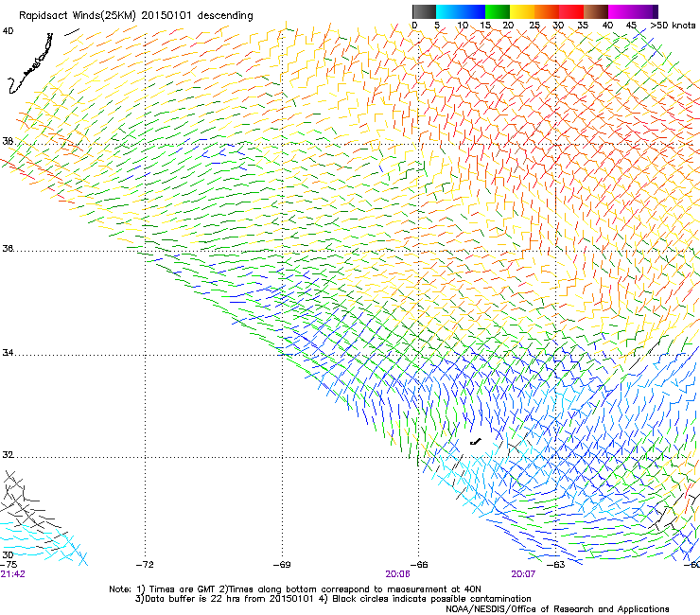Click the latitude label '34'
This screenshot has height=615, width=700.
pos(8,353)
